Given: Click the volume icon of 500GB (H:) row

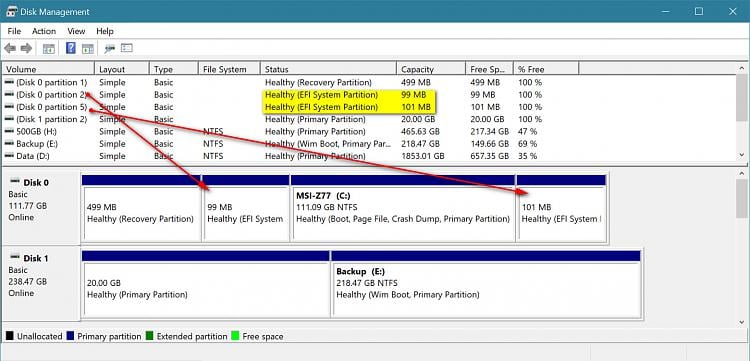Looking at the screenshot, I should [10, 131].
